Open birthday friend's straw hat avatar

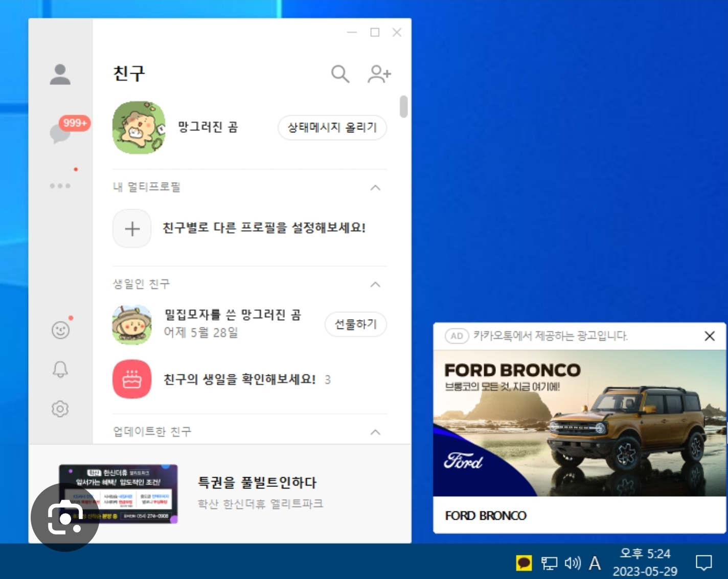(x=132, y=324)
